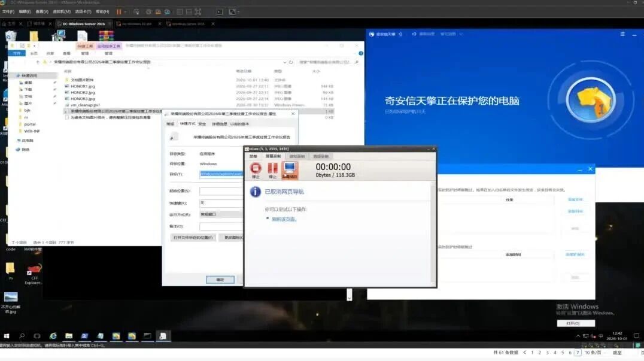644x361 pixels.
Task: Open Recycle Bin on VM desktop
Action: (x=11, y=36)
